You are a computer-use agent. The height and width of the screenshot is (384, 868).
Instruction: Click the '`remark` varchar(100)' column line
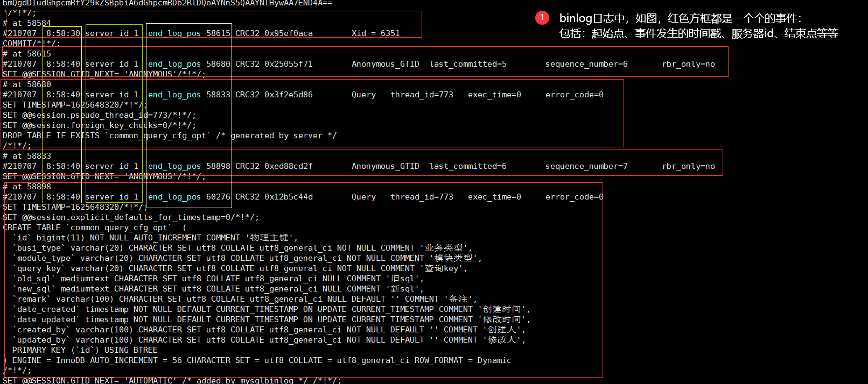tap(245, 299)
